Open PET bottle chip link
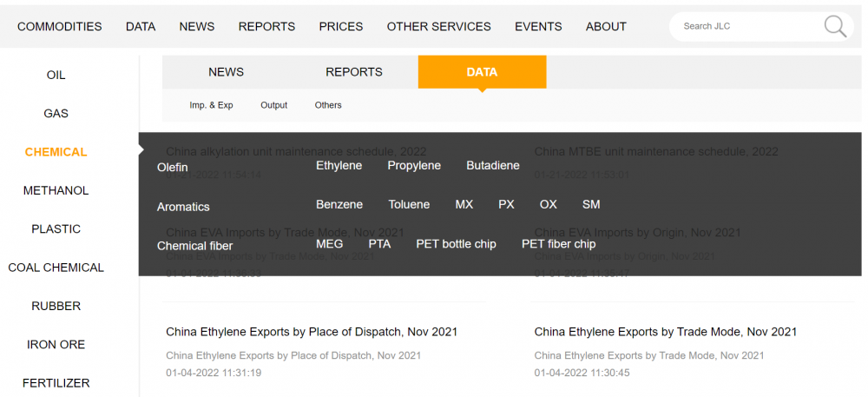Viewport: 868px width, 397px height. pyautogui.click(x=457, y=244)
